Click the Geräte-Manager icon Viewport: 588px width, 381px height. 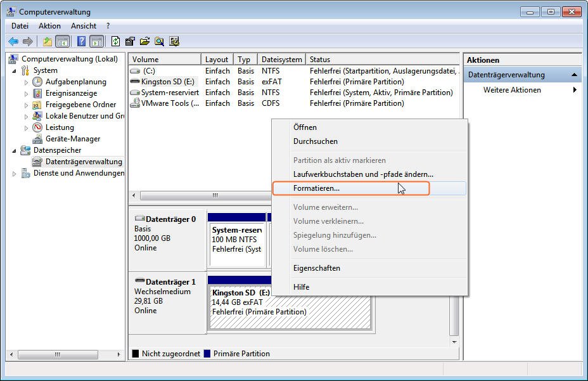point(37,139)
